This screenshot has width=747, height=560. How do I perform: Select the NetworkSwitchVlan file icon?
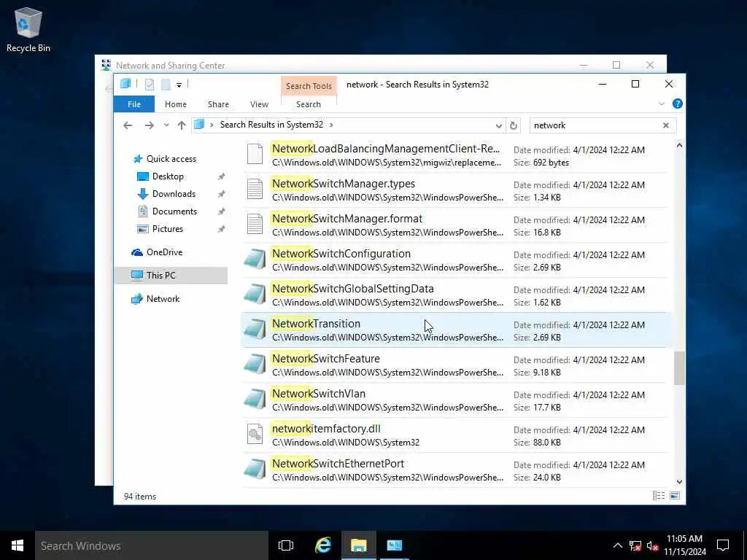(255, 400)
